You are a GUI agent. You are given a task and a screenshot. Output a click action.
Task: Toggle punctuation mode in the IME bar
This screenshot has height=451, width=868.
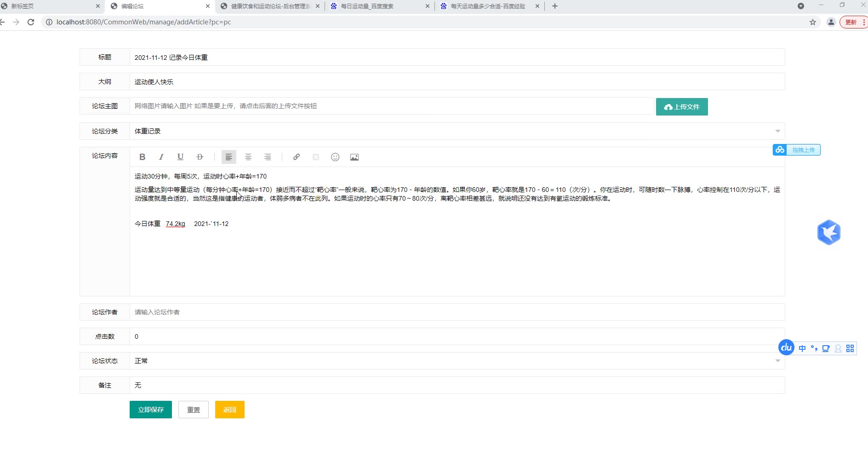[x=814, y=348]
